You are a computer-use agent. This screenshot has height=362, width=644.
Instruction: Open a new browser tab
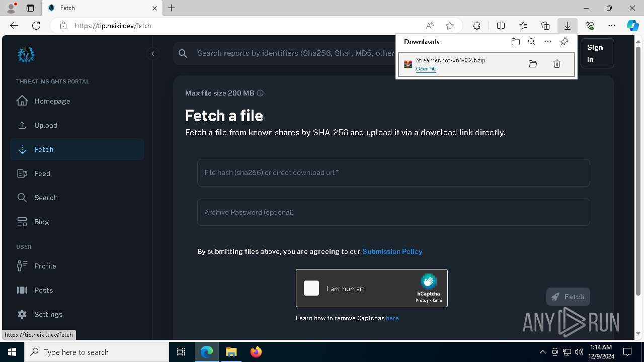tap(172, 8)
